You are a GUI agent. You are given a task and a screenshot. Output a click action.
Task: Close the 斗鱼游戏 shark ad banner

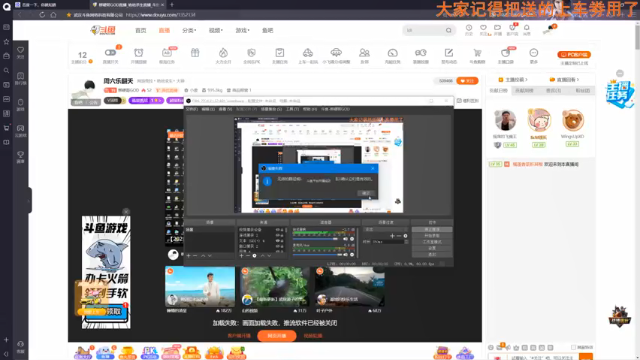point(126,211)
